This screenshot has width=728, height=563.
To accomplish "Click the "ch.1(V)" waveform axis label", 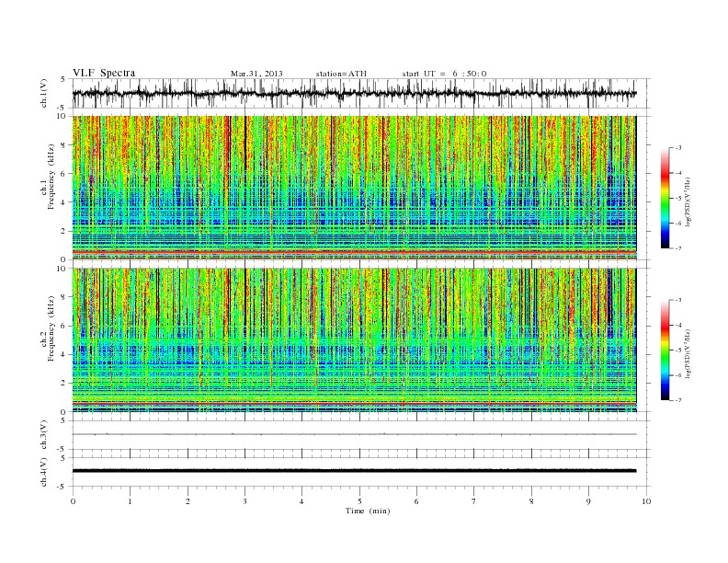I will click(44, 93).
